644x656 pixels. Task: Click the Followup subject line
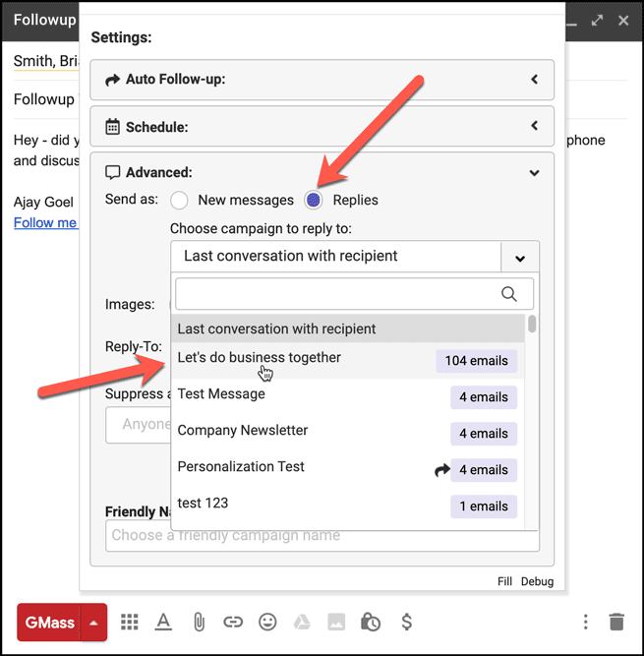[x=44, y=99]
